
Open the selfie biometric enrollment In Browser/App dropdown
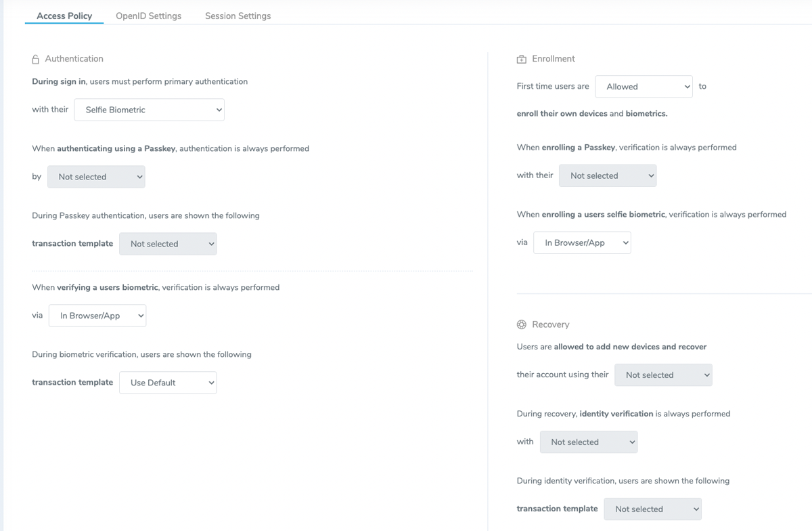click(x=582, y=242)
